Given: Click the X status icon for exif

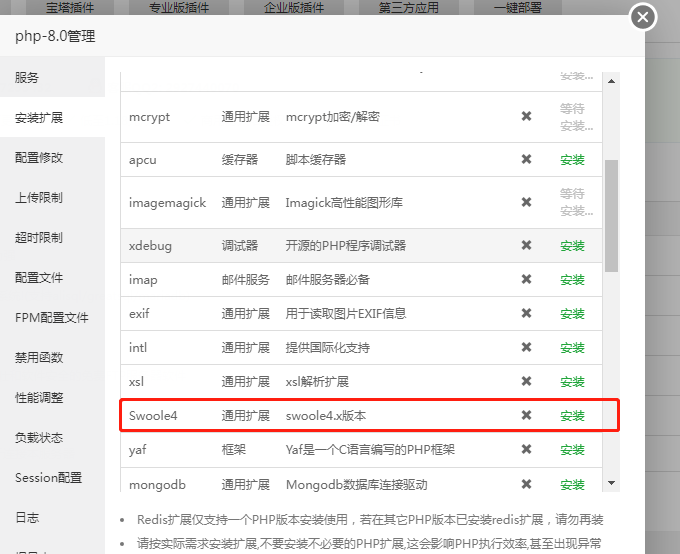Looking at the screenshot, I should (526, 313).
